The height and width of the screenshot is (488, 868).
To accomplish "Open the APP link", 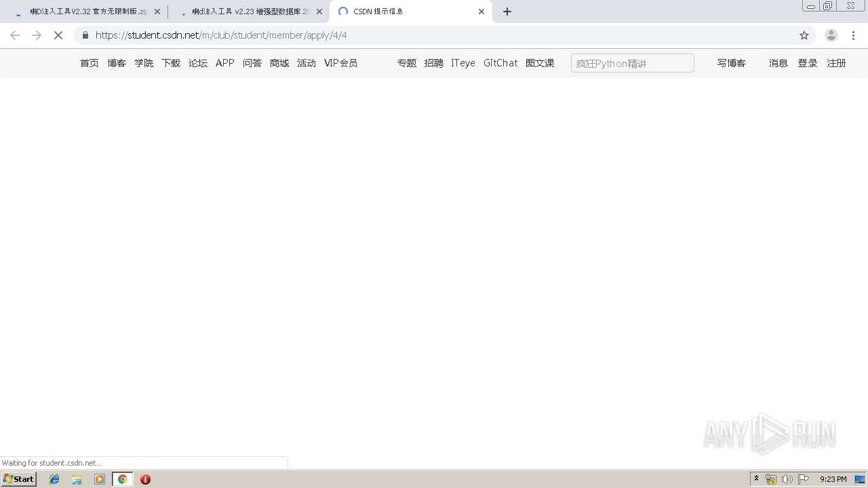I will pyautogui.click(x=225, y=63).
